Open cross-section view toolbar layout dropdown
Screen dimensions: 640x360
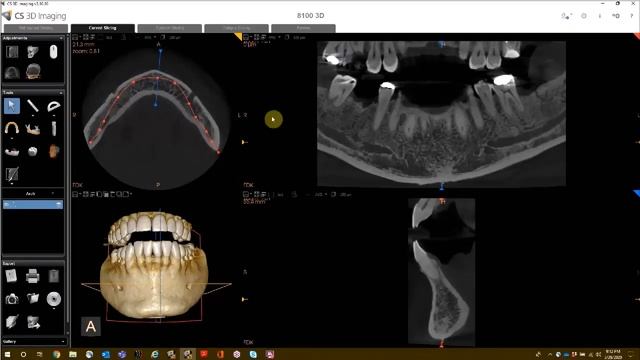coord(247,194)
